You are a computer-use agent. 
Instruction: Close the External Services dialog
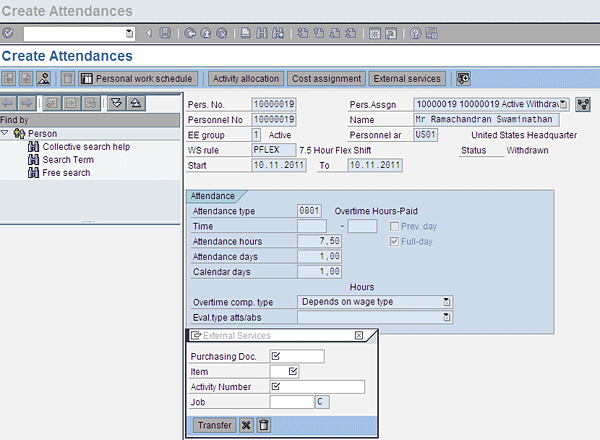[359, 335]
